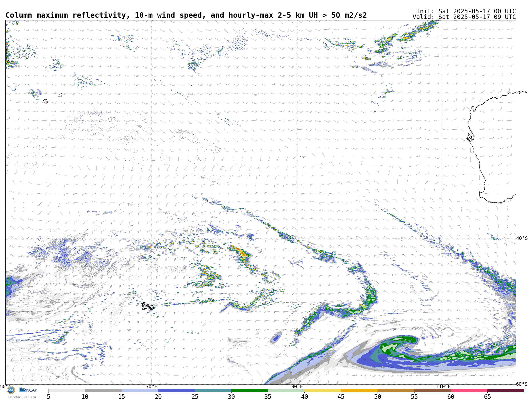Select the plot title about column maximum reflectivity
Image resolution: width=532 pixels, height=400 pixels.
(x=186, y=15)
